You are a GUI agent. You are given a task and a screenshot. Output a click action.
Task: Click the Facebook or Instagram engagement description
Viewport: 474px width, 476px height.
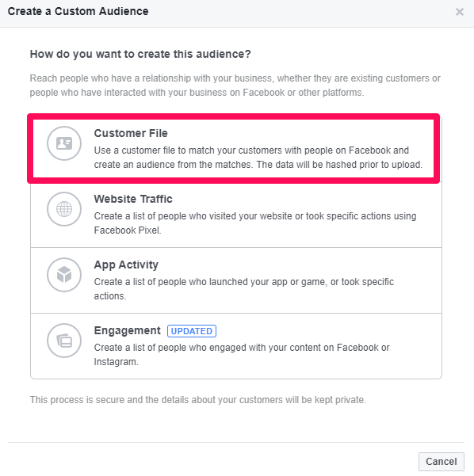coord(242,355)
